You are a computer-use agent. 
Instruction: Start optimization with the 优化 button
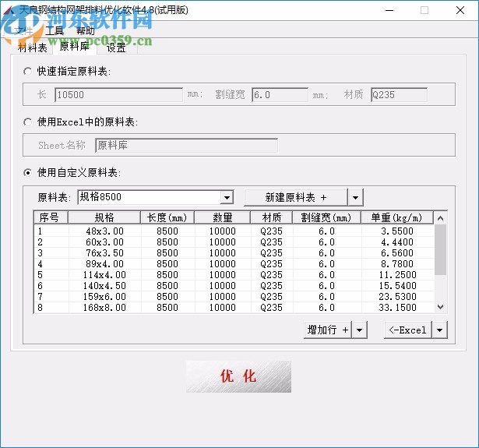pyautogui.click(x=238, y=376)
